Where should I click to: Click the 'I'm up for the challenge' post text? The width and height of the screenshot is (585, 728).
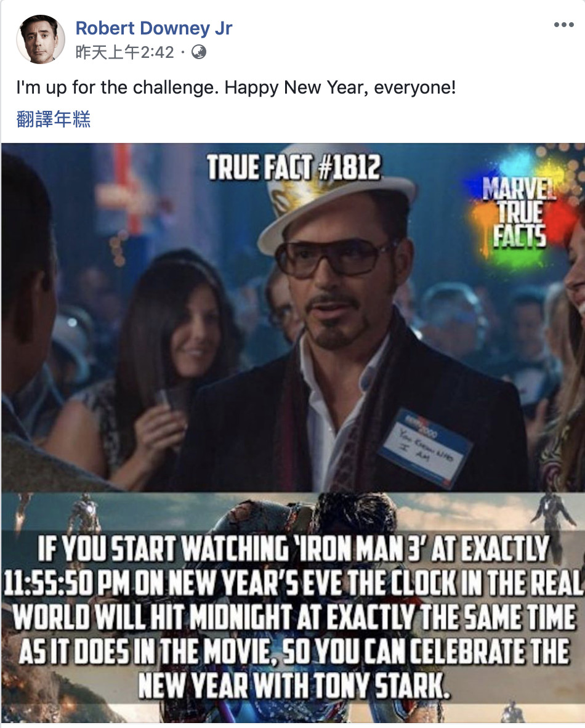(x=236, y=87)
